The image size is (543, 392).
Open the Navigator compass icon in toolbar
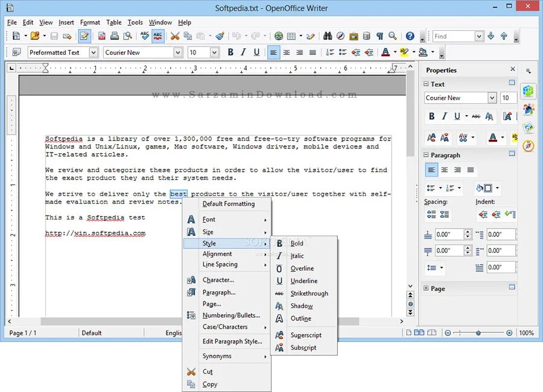(x=340, y=36)
